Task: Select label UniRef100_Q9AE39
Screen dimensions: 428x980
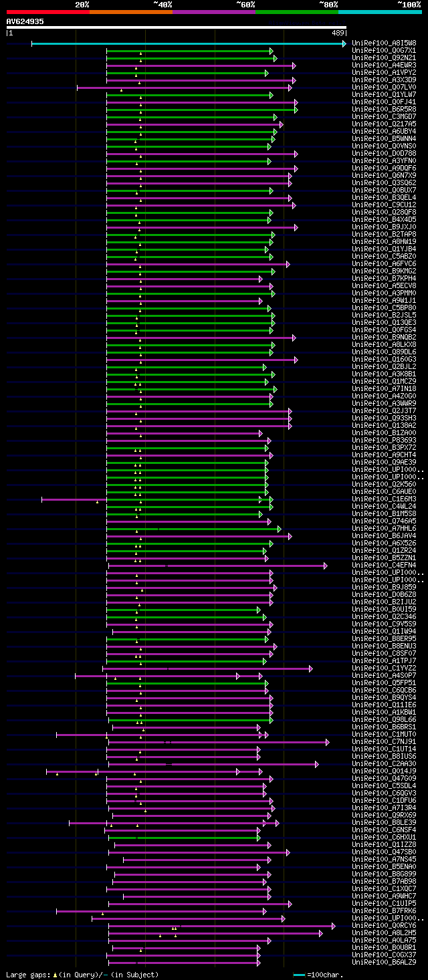Action: (x=384, y=463)
